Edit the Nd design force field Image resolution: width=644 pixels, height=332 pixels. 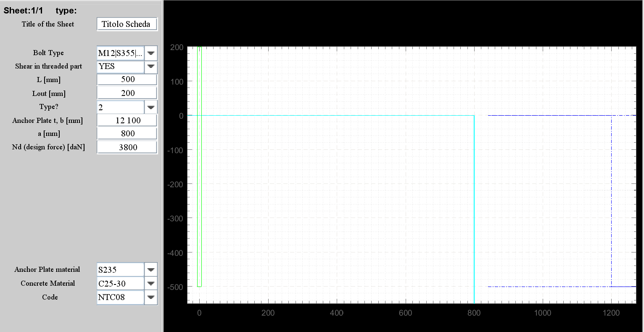[x=127, y=147]
